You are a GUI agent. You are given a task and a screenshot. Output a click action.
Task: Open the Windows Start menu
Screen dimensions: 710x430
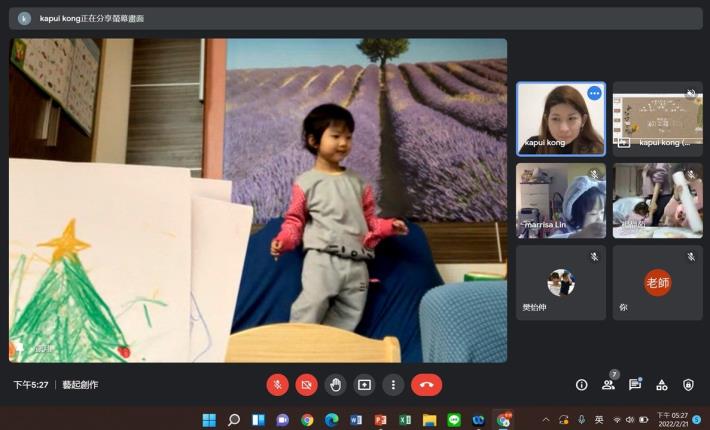209,420
